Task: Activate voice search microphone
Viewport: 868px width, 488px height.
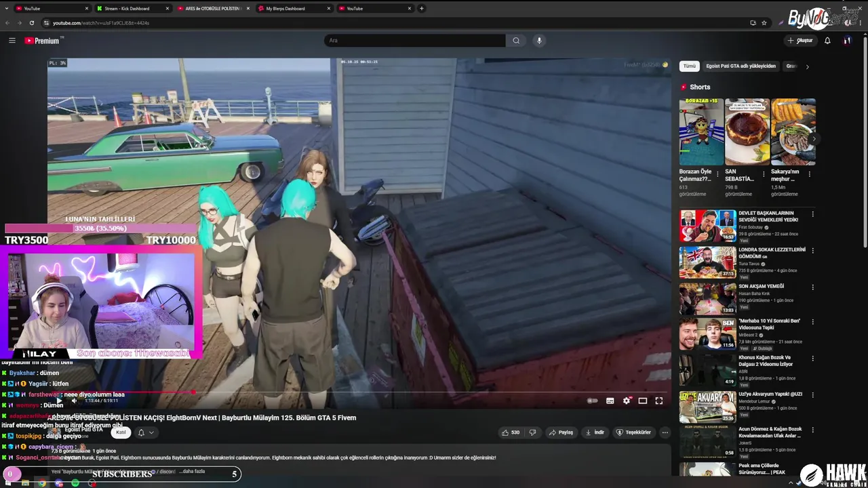Action: tap(539, 41)
